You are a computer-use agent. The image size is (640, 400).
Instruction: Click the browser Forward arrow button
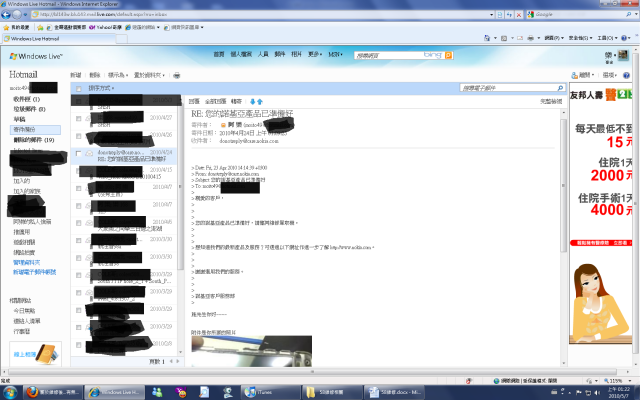click(17, 15)
